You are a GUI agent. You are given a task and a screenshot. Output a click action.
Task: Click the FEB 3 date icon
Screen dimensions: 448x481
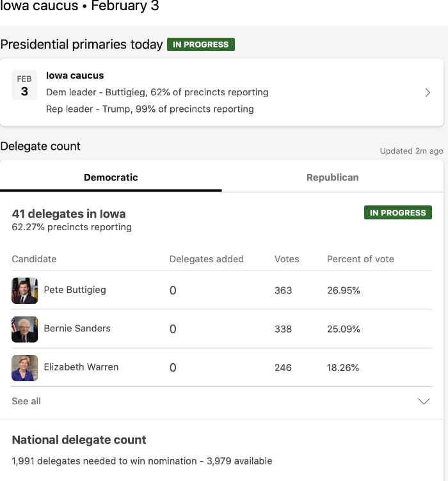pyautogui.click(x=24, y=85)
